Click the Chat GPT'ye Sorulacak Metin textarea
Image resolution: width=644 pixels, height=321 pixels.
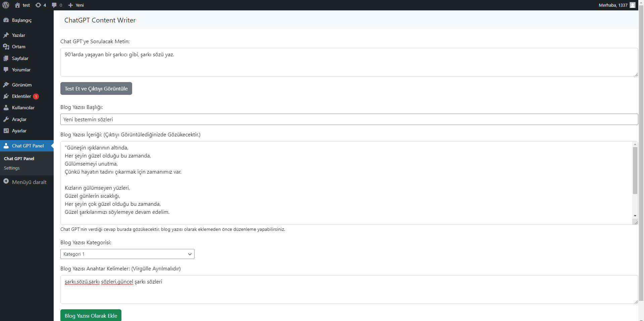349,62
